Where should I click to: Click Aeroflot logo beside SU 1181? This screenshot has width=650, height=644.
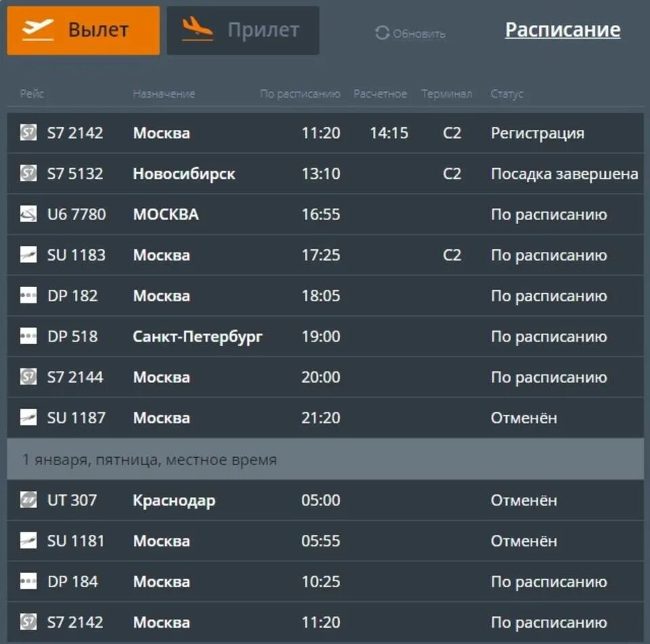pyautogui.click(x=28, y=540)
